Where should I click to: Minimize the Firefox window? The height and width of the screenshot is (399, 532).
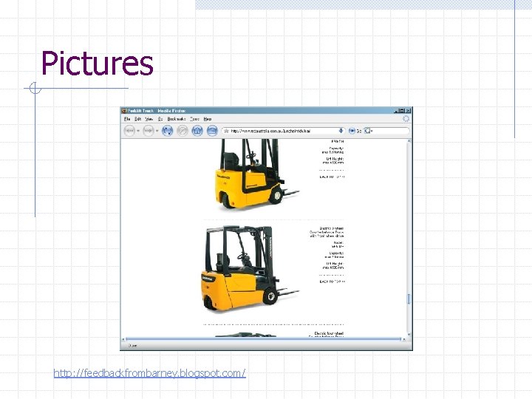pos(396,111)
